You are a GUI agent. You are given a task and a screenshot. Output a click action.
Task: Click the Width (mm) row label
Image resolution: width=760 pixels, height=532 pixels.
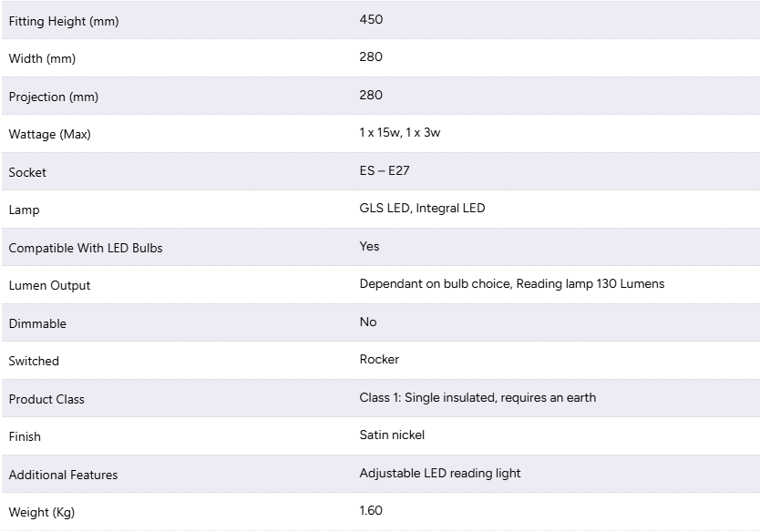point(42,58)
